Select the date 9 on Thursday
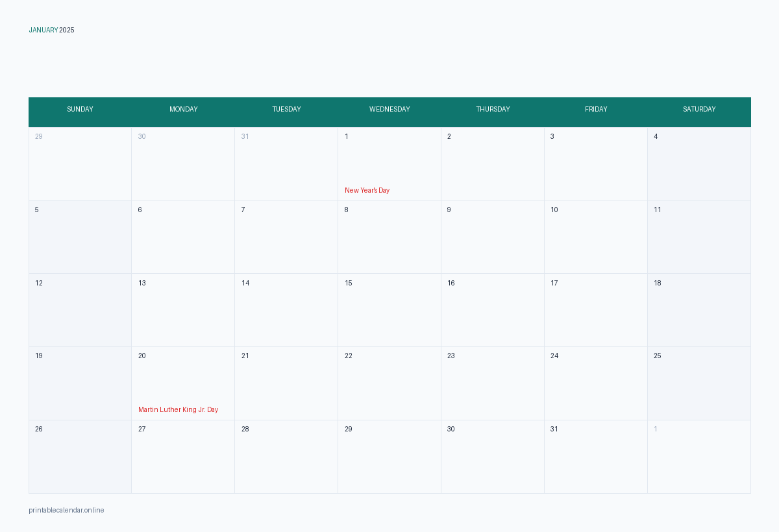Image resolution: width=779 pixels, height=532 pixels. [493, 237]
